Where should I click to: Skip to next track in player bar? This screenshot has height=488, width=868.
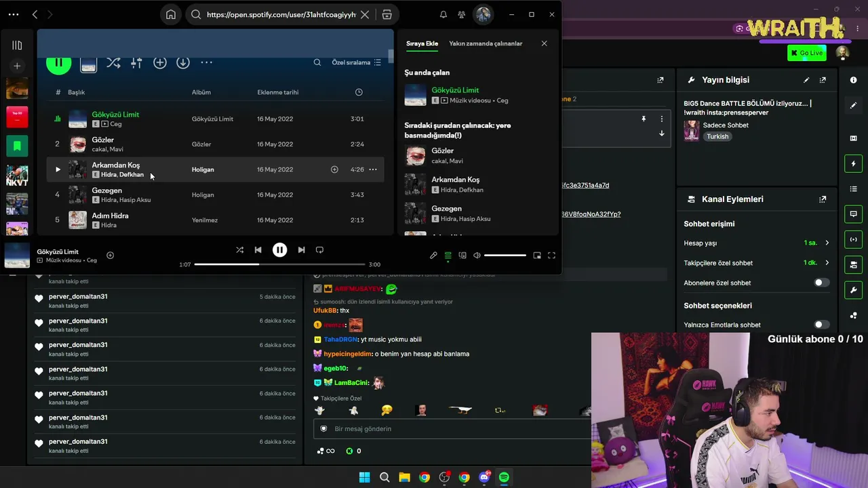[x=301, y=250]
